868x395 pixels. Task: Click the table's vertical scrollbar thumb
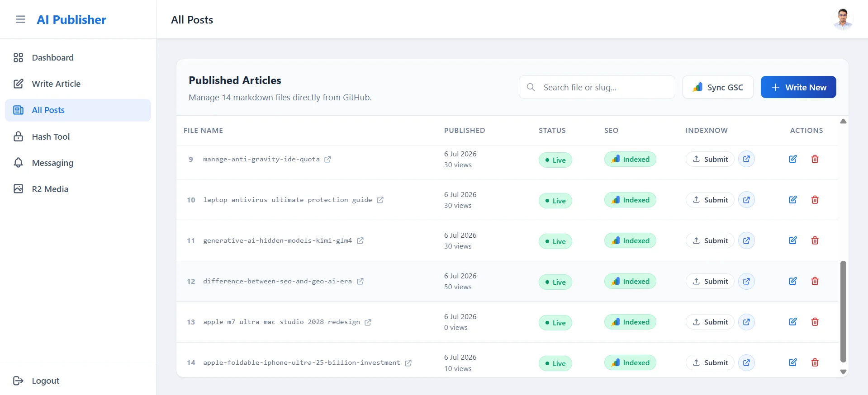tap(843, 311)
